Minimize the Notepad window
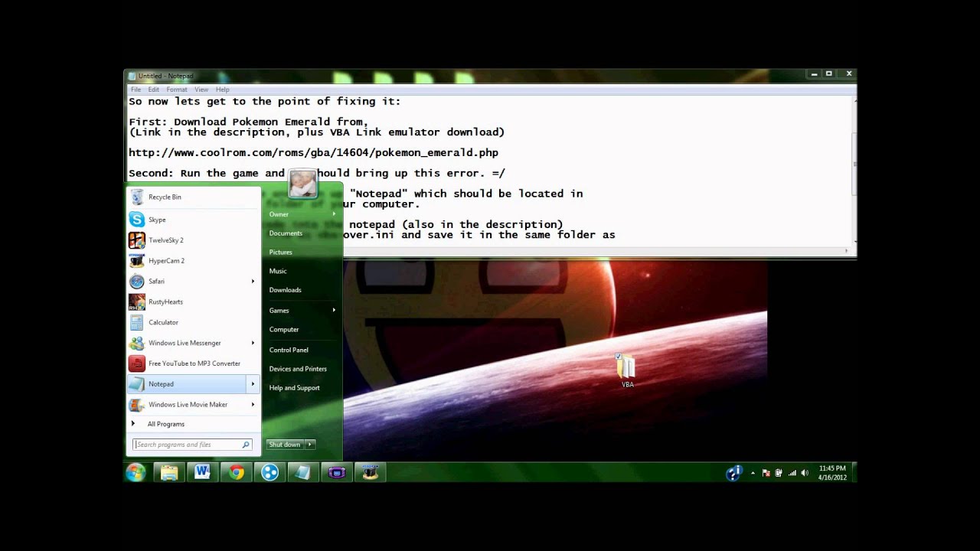 coord(812,74)
